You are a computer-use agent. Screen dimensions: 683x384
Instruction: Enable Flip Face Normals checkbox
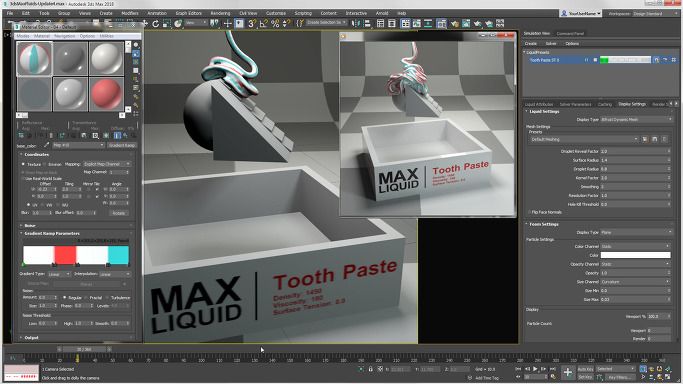(530, 212)
